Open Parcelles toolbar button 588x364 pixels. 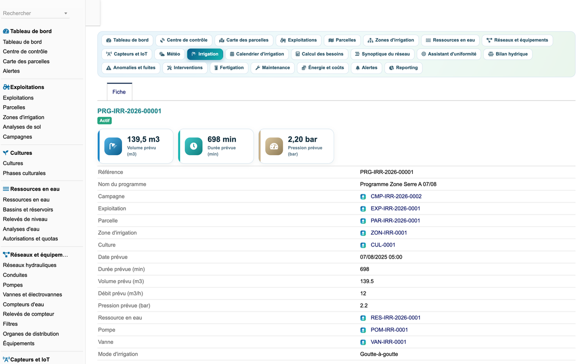(x=342, y=40)
